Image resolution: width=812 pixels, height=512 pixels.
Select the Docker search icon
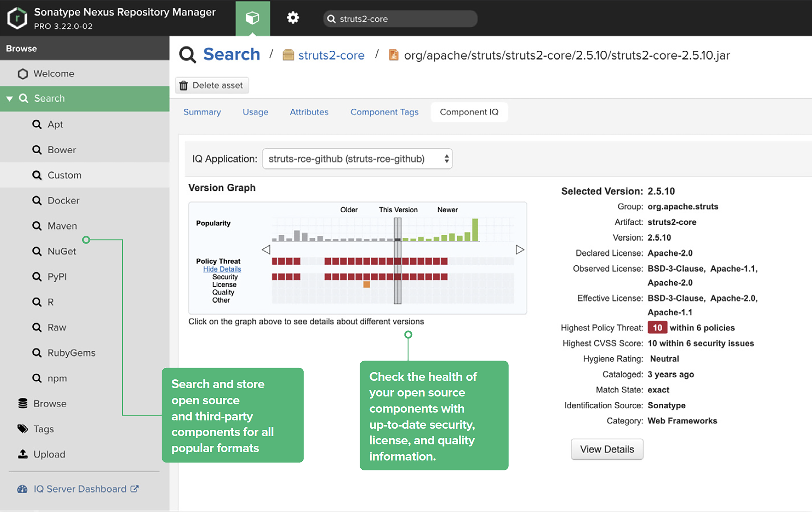click(37, 201)
